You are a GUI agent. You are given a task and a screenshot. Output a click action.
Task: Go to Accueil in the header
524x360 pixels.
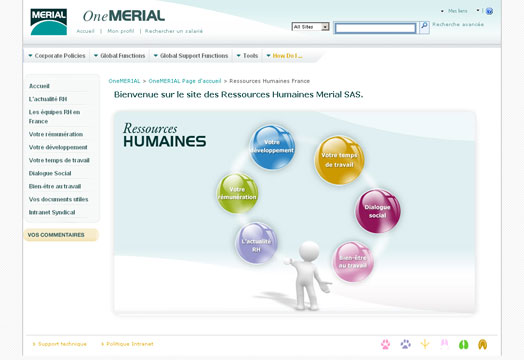(86, 31)
